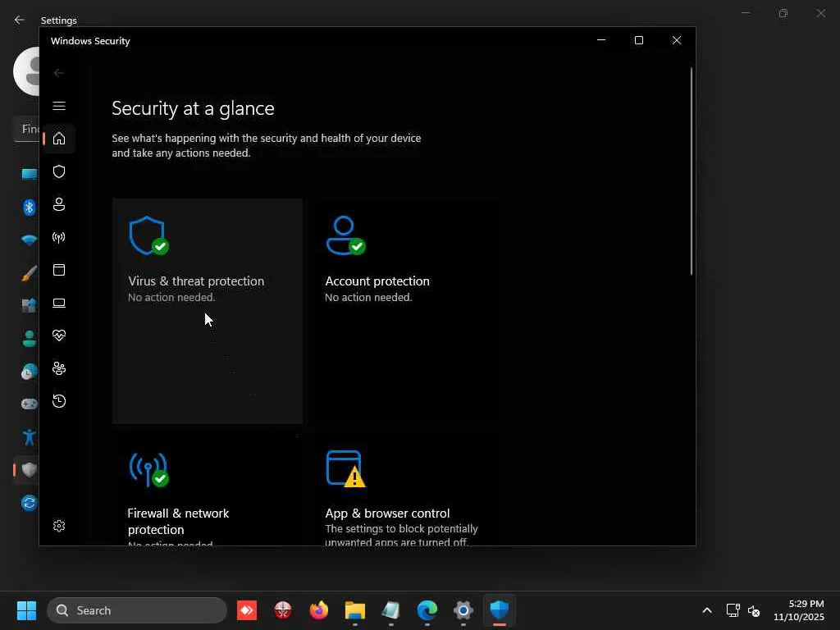Open Protection history clock sidebar icon
Screen dimensions: 840x630
(x=59, y=401)
